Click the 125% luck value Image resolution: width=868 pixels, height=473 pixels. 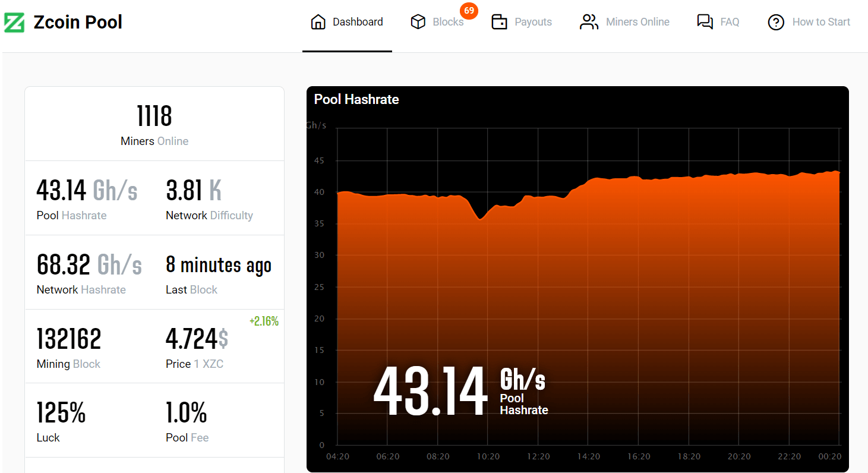61,412
